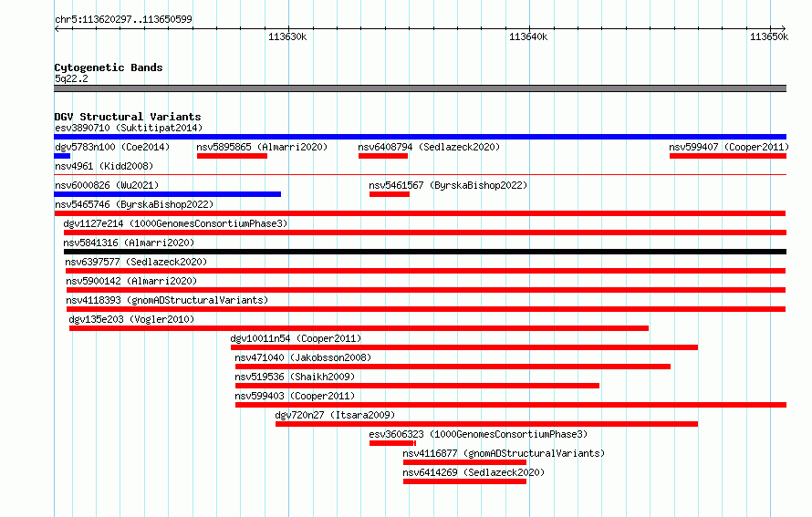Click the 113650k ruler tick label
The image size is (812, 517).
click(x=769, y=36)
